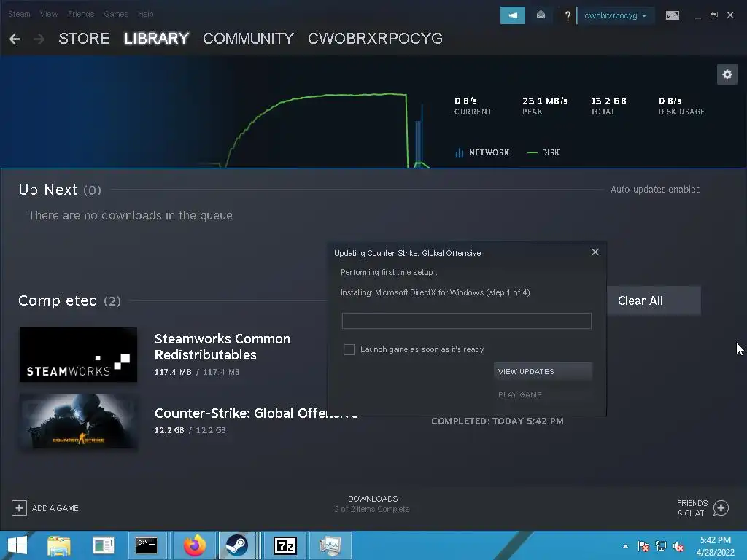Enable Launch game as soon as it's ready
Screen dimensions: 747x560
pyautogui.click(x=349, y=349)
